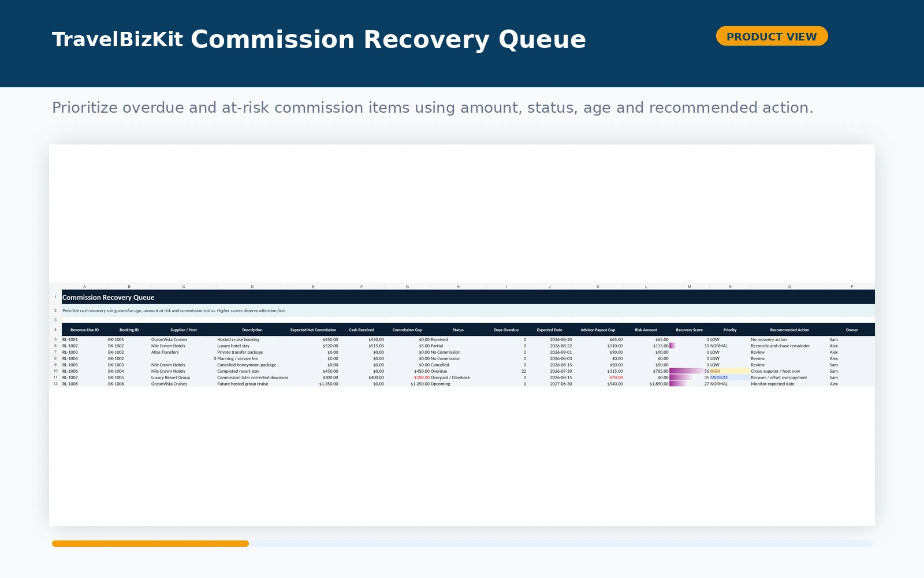Click the Days Overdue column heading

tap(506, 330)
